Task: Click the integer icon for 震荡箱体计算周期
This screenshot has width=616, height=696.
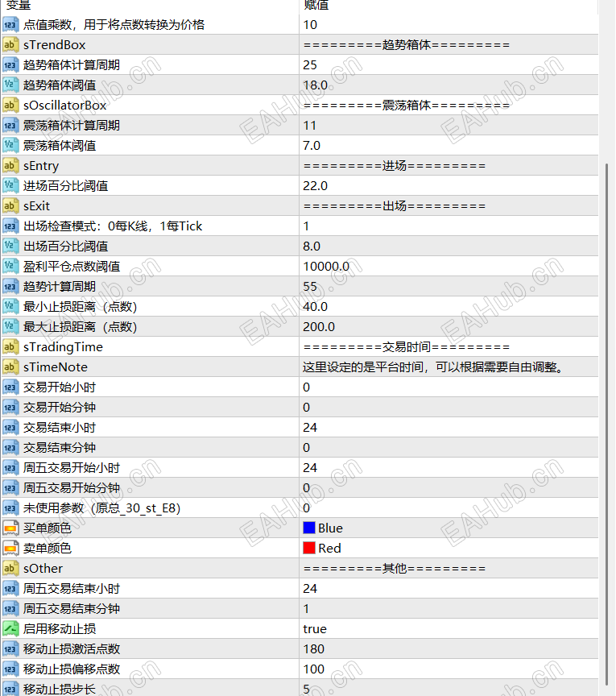Action: 10,125
